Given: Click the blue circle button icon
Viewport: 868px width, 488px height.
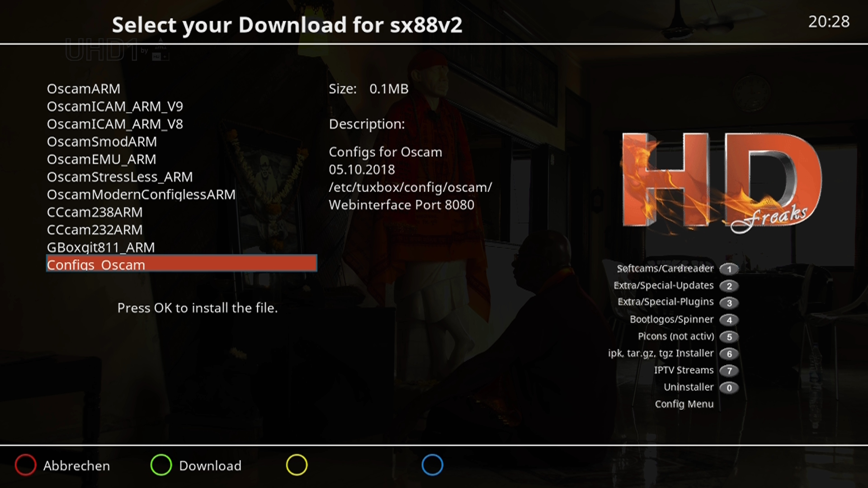Looking at the screenshot, I should point(432,465).
